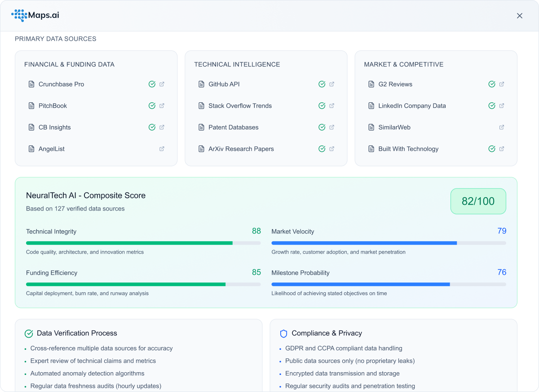
Task: Open Crunchbase Pro external link icon
Action: 162,84
